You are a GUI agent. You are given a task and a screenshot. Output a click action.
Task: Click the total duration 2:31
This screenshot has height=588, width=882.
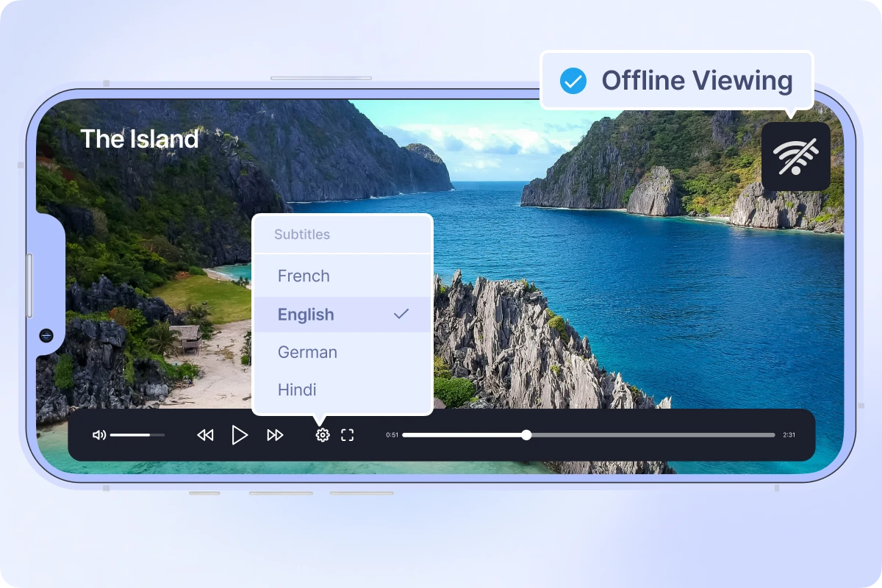[789, 435]
